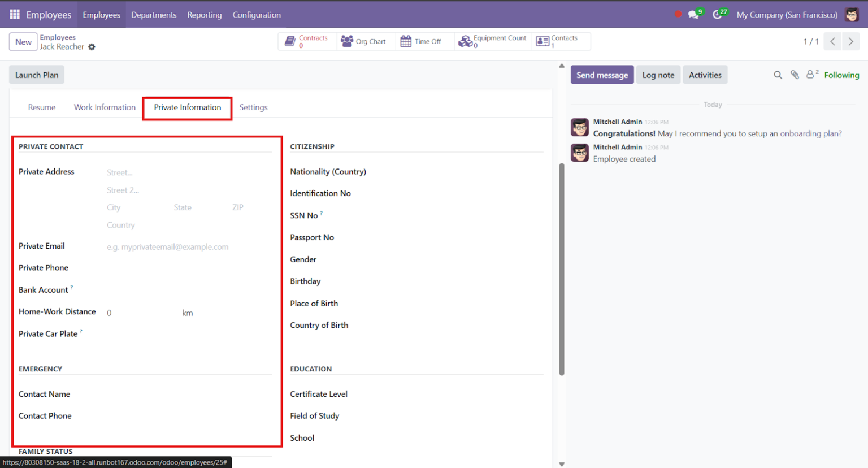Open the Configuration menu
This screenshot has height=468, width=868.
pos(257,15)
